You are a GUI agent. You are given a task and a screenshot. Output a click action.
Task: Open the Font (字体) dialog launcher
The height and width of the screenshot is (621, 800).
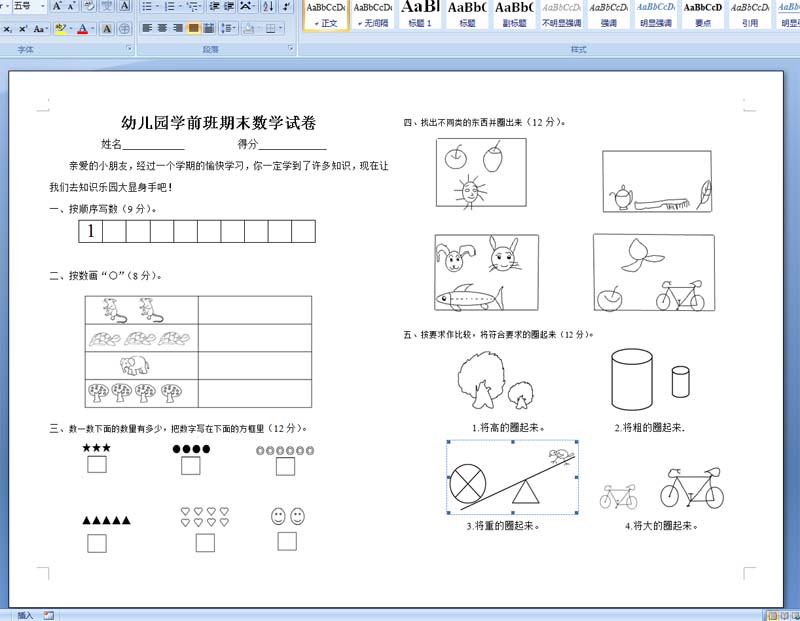(x=130, y=48)
